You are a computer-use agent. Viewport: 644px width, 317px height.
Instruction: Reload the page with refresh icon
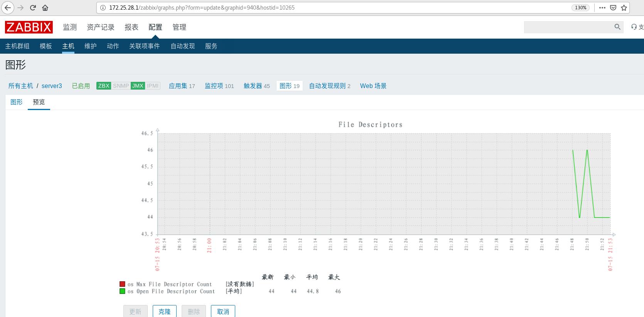pos(33,8)
